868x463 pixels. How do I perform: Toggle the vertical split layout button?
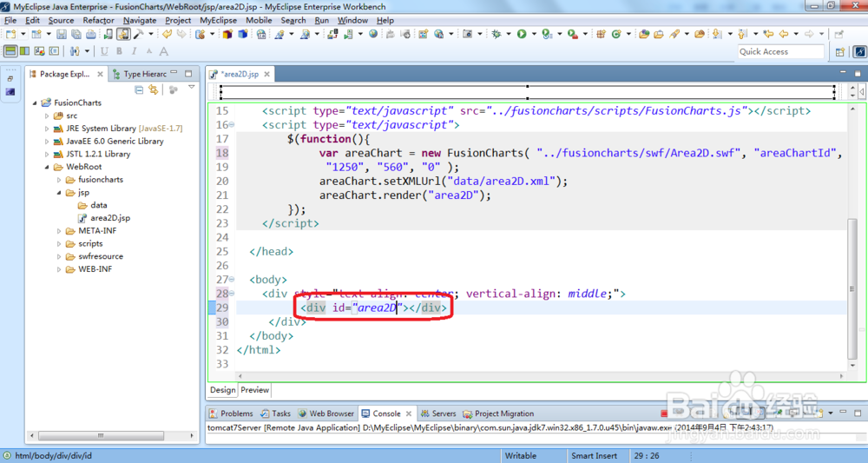tap(25, 51)
